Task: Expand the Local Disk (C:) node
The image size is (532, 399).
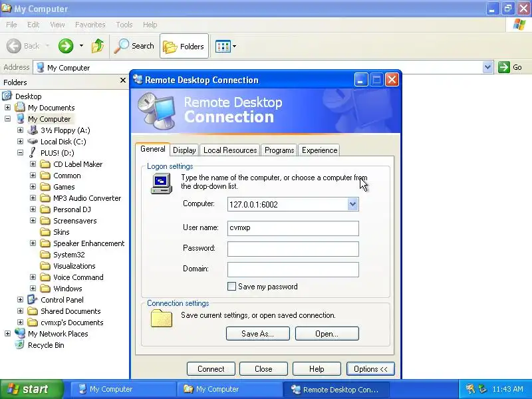Action: point(20,142)
